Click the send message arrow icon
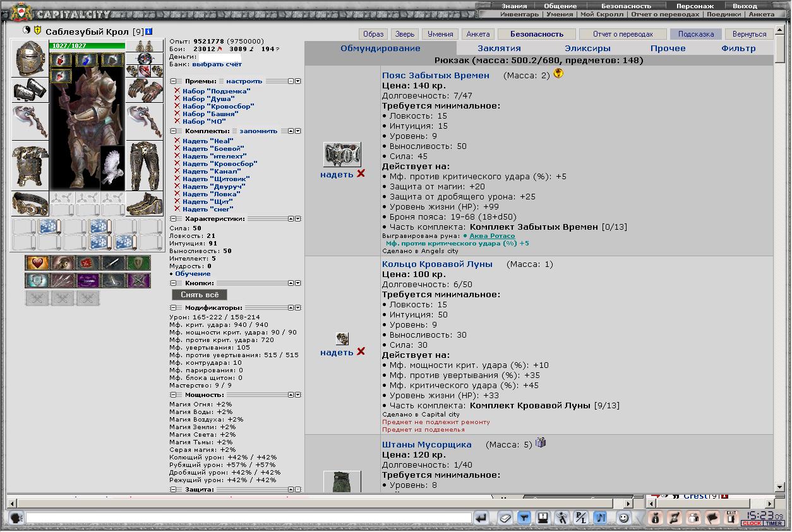 (481, 517)
